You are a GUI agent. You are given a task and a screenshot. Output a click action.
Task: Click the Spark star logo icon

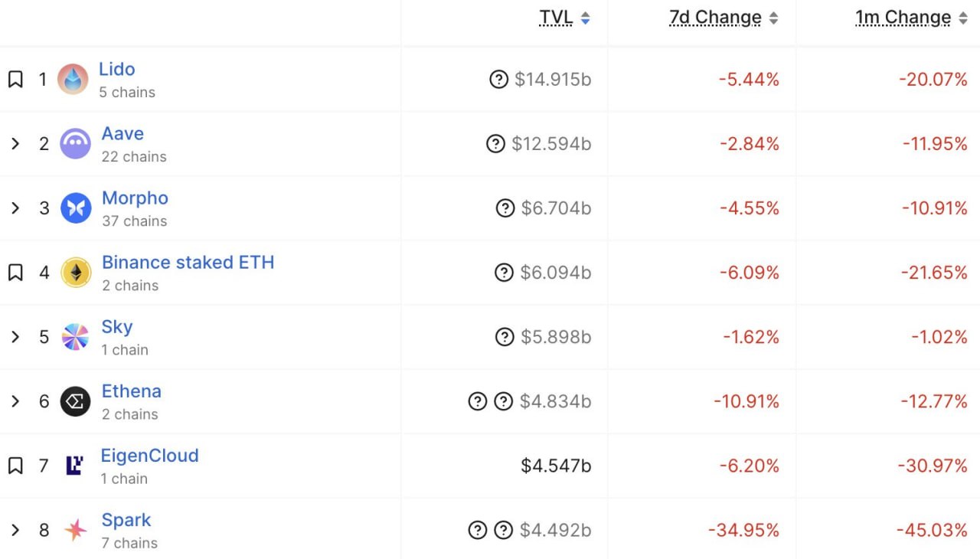[x=75, y=530]
